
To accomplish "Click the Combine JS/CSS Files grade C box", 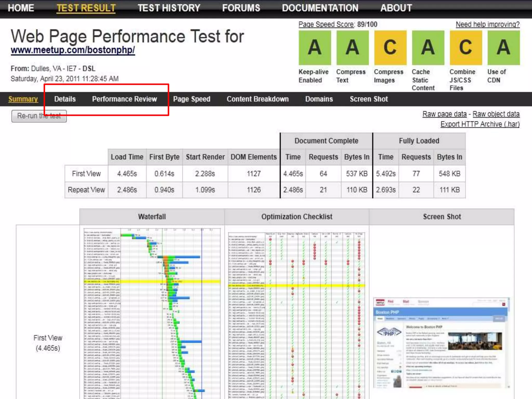I will [466, 48].
